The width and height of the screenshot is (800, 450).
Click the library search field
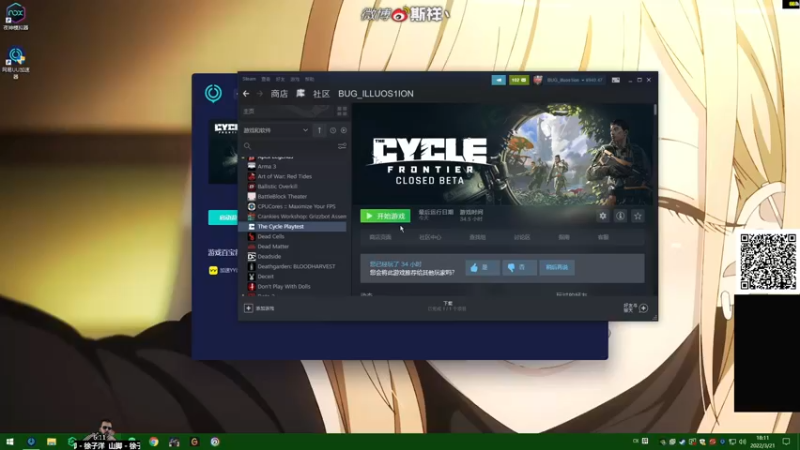point(288,146)
